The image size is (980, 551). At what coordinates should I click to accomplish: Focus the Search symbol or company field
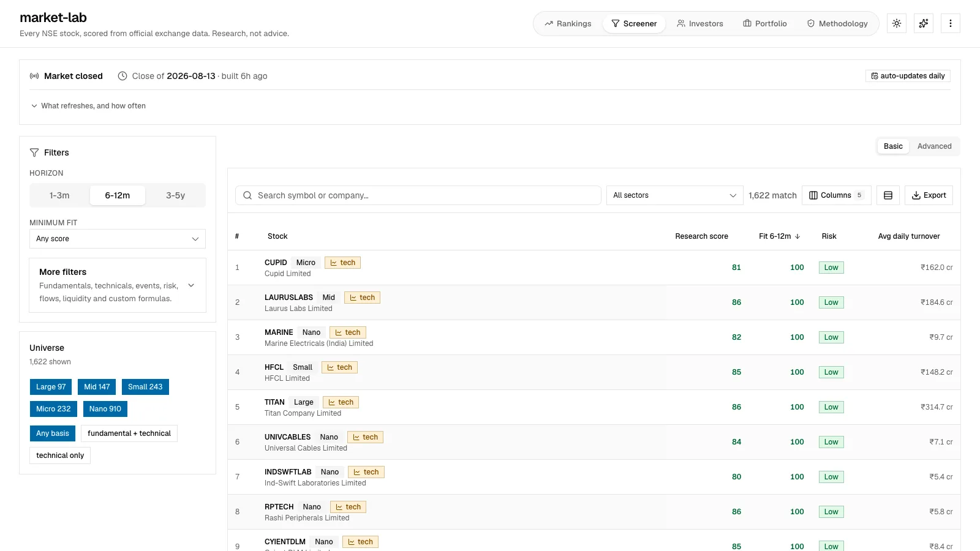(x=418, y=195)
